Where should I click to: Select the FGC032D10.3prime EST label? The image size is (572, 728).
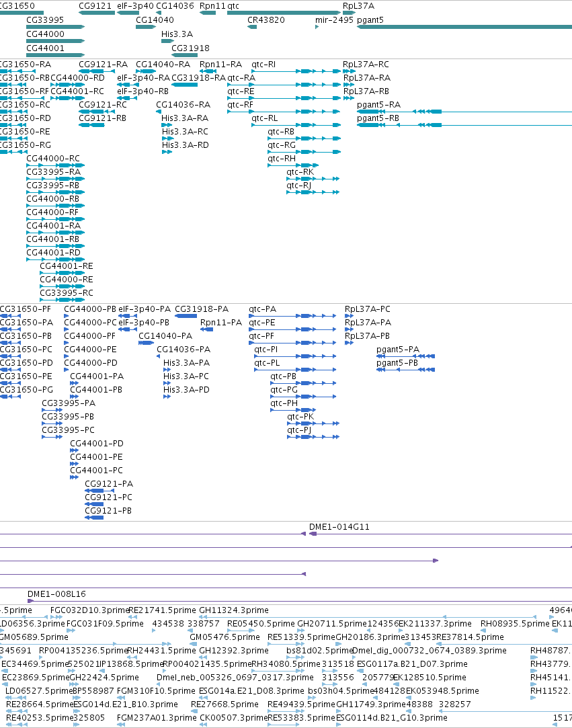[89, 610]
